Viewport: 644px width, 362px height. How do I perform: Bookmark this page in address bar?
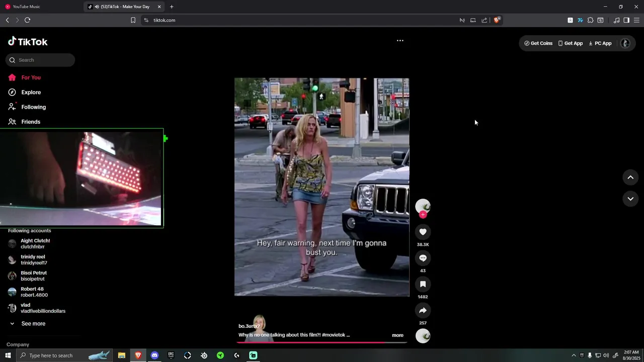[133, 20]
